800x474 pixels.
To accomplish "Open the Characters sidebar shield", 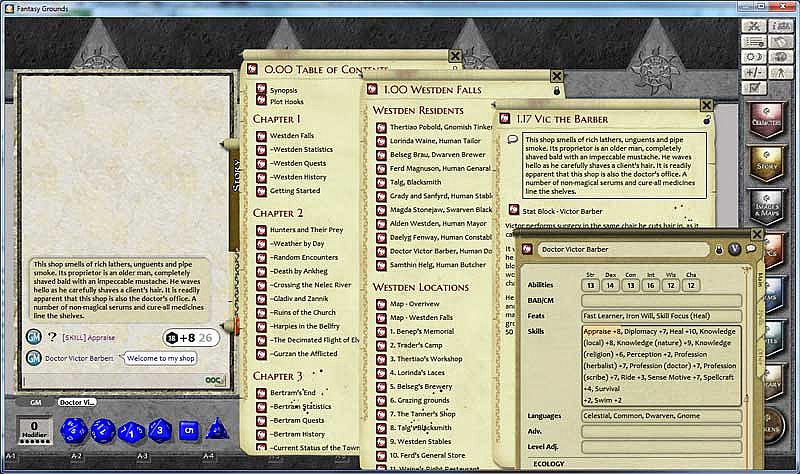I will click(x=766, y=120).
